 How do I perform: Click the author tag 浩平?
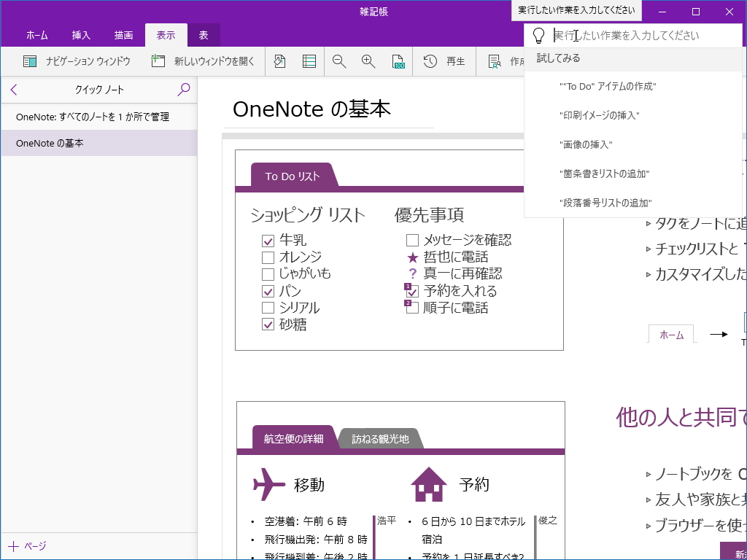[x=387, y=521]
